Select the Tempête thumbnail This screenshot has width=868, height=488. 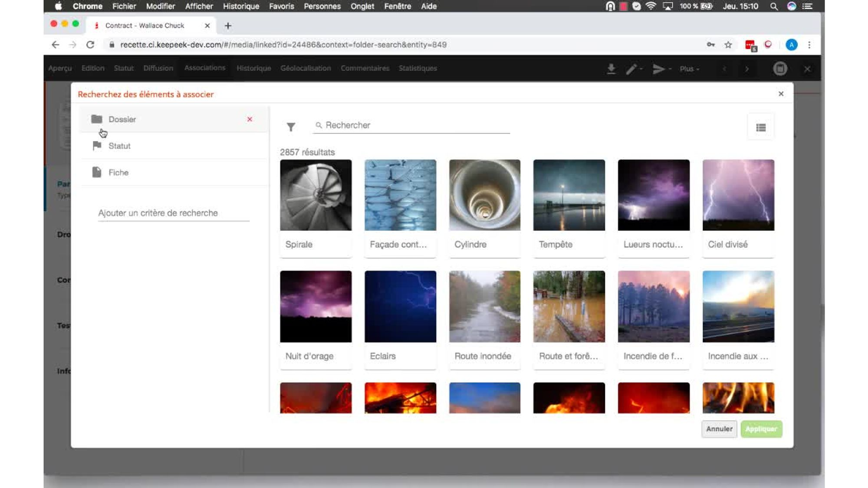(569, 195)
